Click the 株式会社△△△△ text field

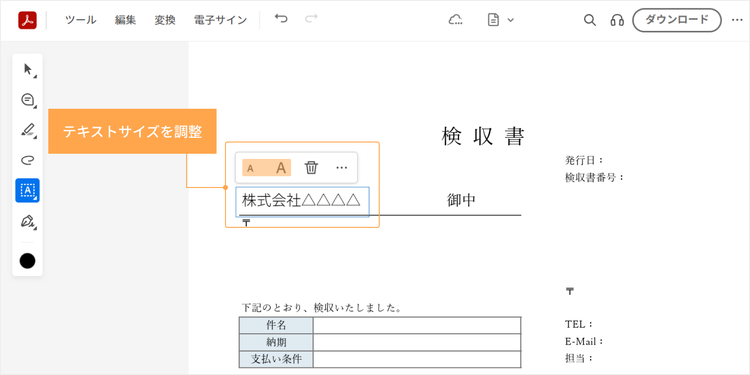click(x=302, y=202)
